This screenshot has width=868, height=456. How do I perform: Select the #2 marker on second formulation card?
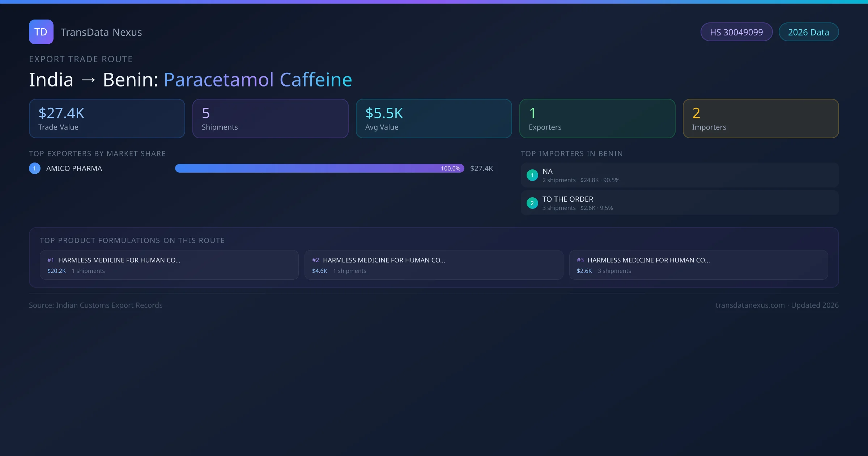click(315, 260)
